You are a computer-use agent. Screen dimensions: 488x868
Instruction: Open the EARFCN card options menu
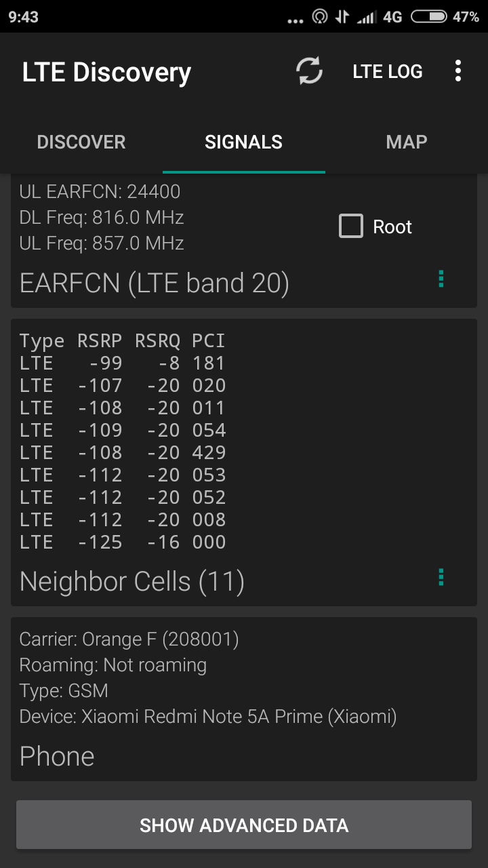[441, 279]
